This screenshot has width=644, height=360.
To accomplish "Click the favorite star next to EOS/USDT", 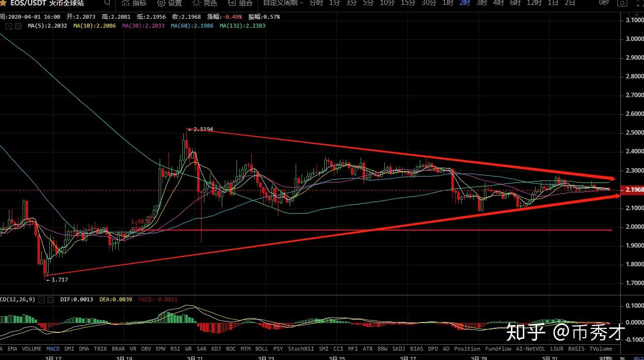I will 3,2.
